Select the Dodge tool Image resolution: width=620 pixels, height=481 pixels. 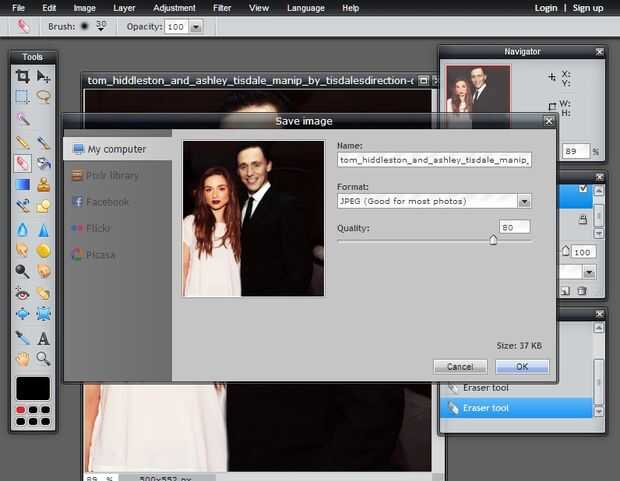23,271
